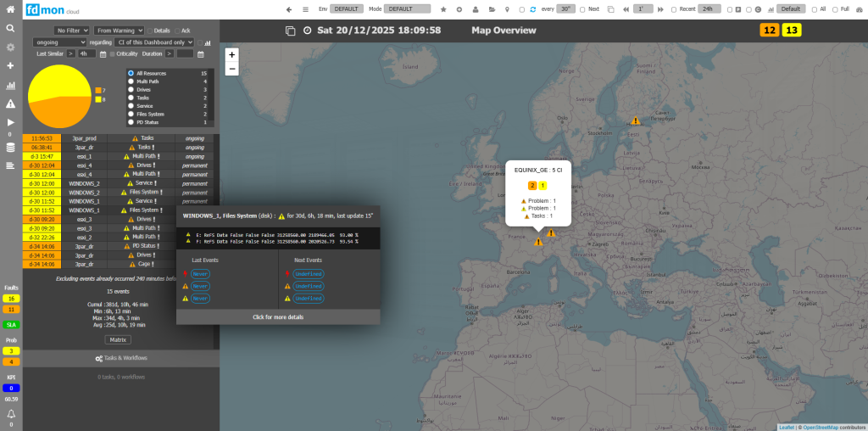Open the bar chart sidebar icon
The image size is (868, 431).
(10, 85)
